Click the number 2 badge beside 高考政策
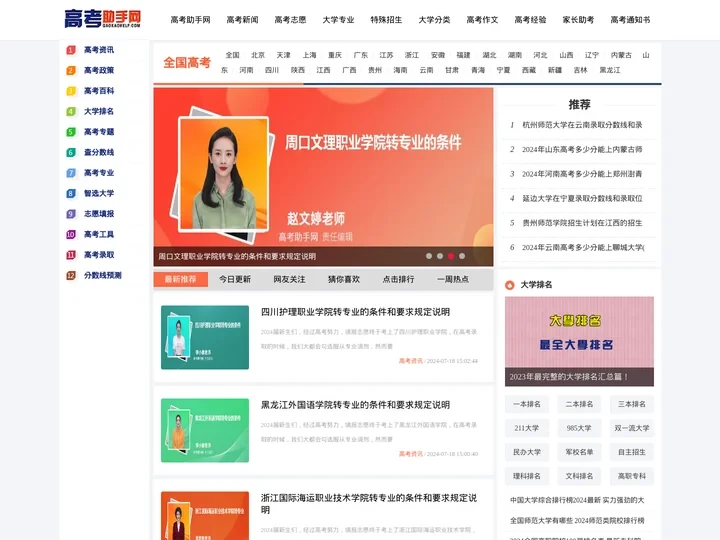 71,71
